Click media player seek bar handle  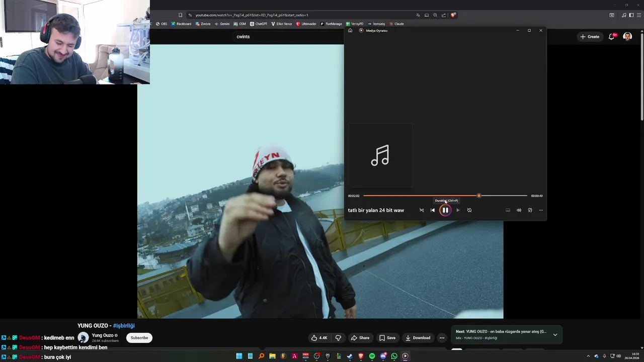pos(479,196)
